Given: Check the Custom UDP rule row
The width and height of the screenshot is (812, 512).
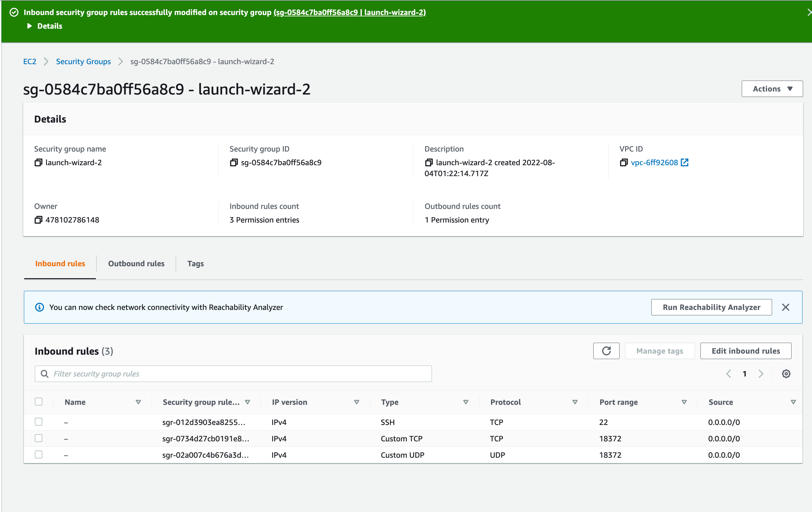Looking at the screenshot, I should tap(39, 455).
